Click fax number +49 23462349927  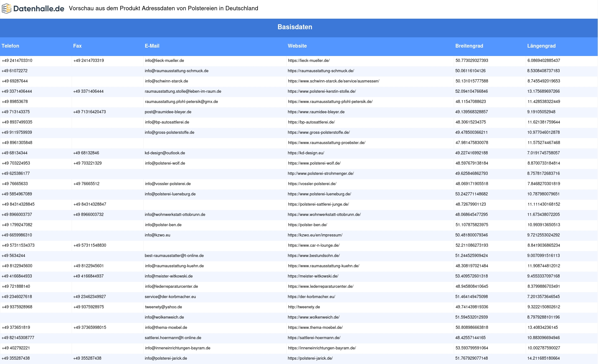(x=89, y=297)
